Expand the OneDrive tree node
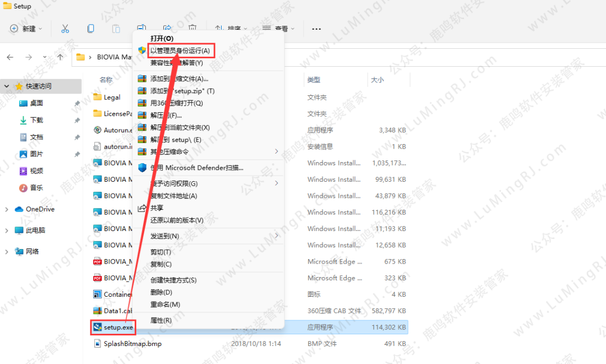 tap(7, 209)
